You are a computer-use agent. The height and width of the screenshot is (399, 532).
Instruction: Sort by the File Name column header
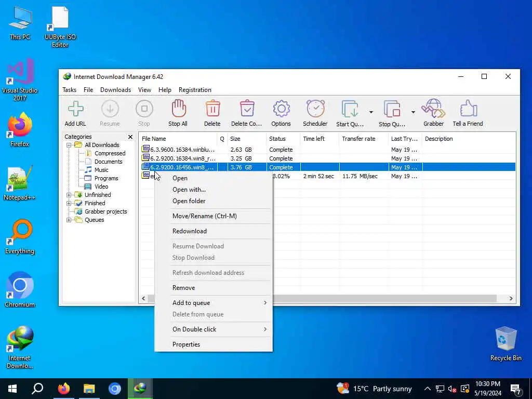(x=178, y=139)
